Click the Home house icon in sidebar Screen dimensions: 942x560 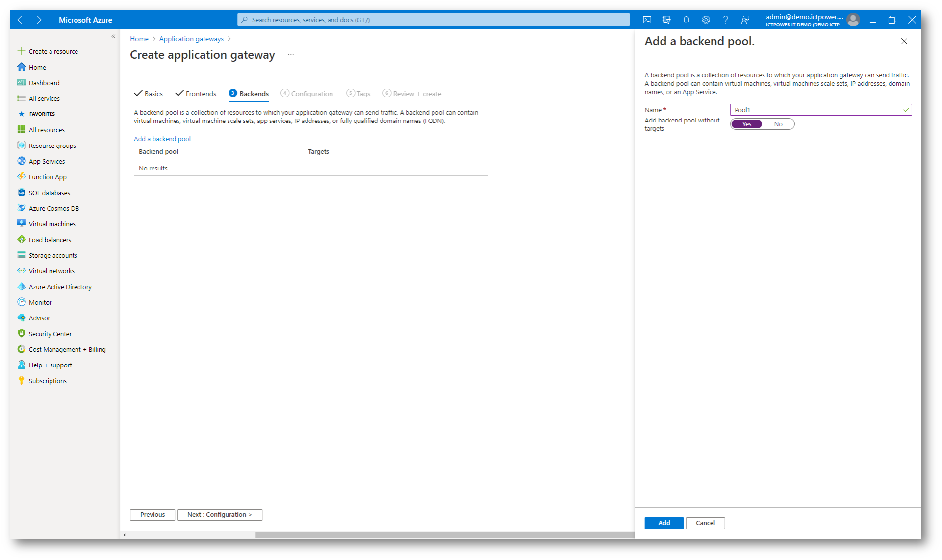pos(22,67)
